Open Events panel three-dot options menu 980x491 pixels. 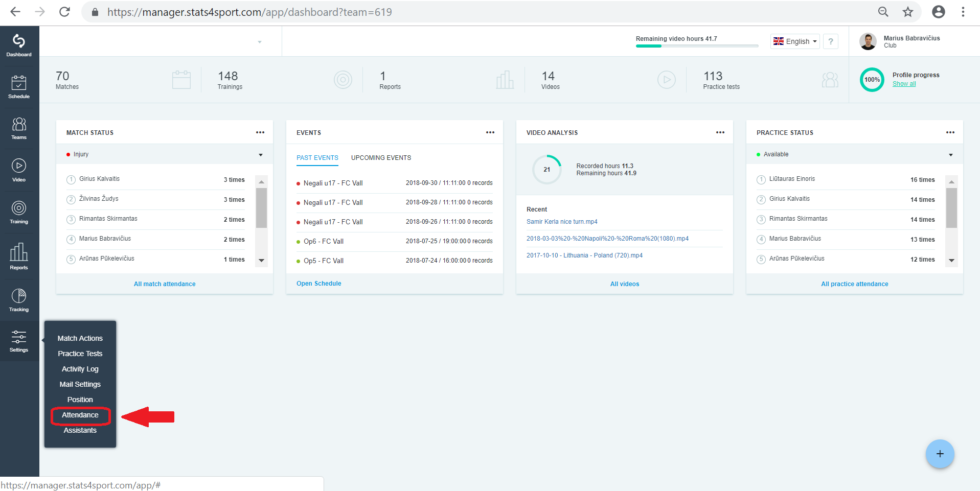coord(490,132)
